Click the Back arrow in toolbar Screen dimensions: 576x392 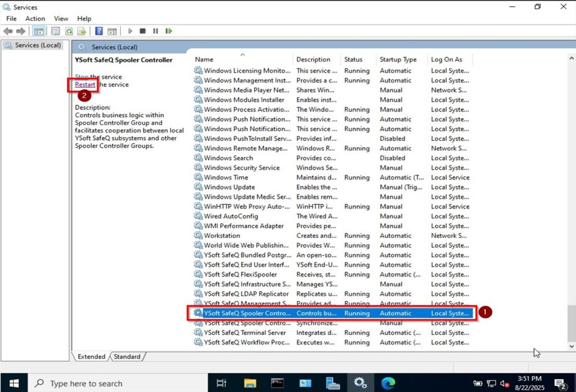[8, 31]
